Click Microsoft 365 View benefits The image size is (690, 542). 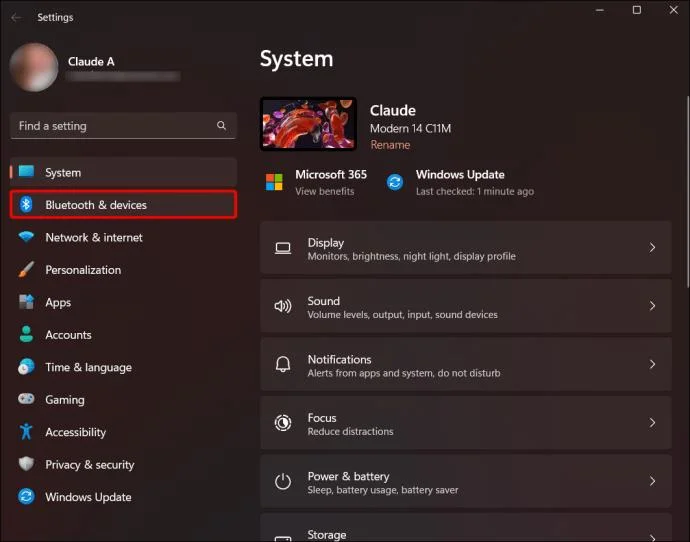point(324,191)
